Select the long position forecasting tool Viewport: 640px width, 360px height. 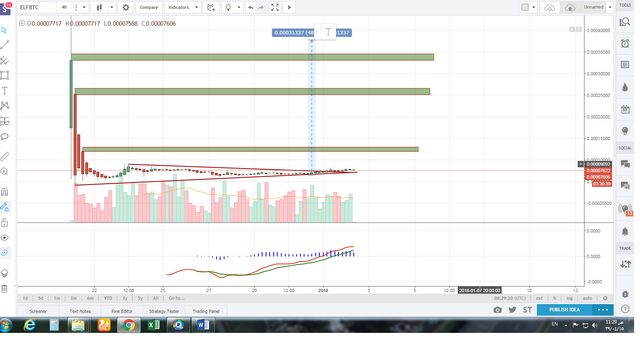pyautogui.click(x=4, y=121)
